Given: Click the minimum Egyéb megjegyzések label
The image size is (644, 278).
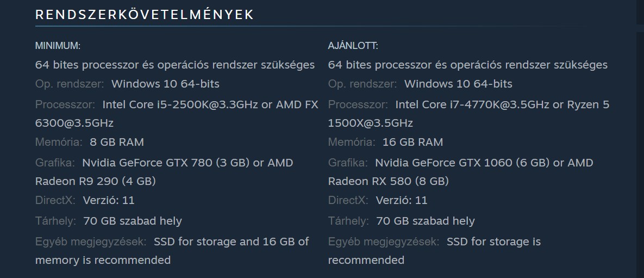Looking at the screenshot, I should coord(91,242).
